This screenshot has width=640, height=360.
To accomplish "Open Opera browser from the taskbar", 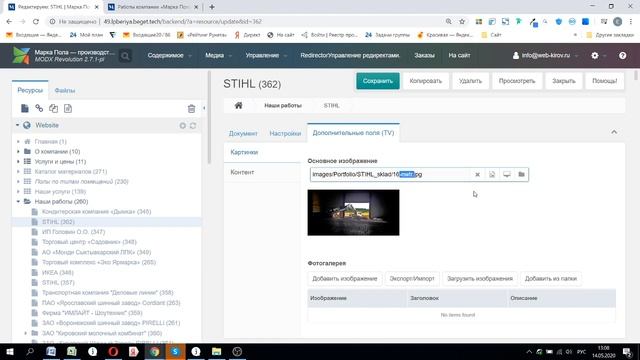I will click(113, 351).
